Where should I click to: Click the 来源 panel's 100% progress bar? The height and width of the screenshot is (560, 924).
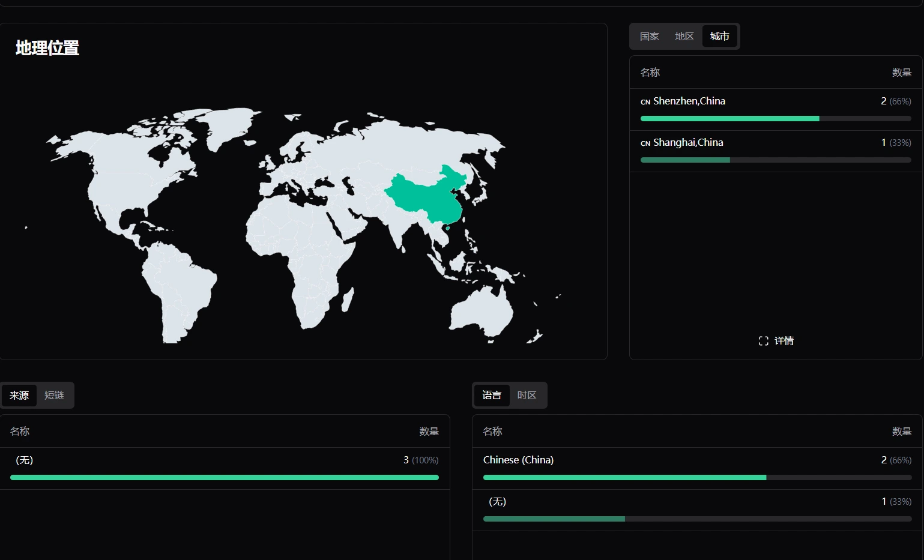[x=224, y=478]
